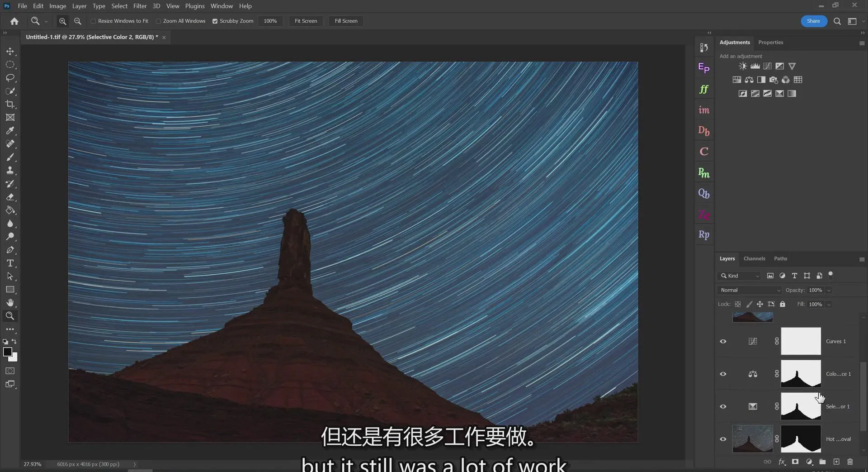This screenshot has width=868, height=472.
Task: Select the Crop tool
Action: [10, 104]
